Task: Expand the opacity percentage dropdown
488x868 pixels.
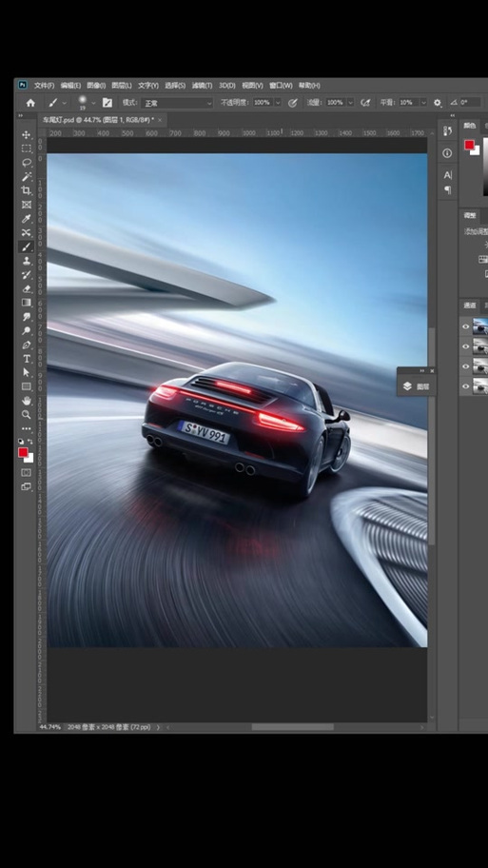Action: tap(278, 103)
